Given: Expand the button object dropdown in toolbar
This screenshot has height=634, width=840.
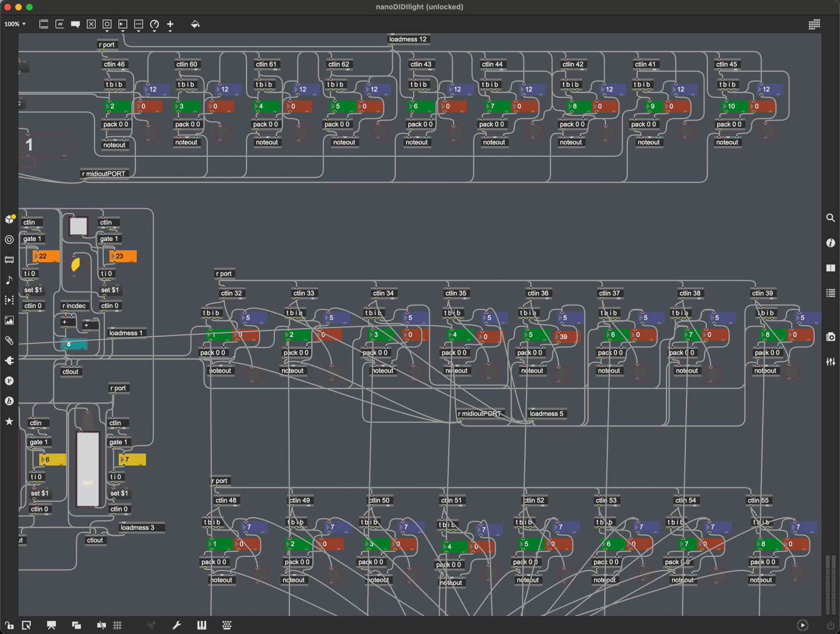Looking at the screenshot, I should (107, 31).
